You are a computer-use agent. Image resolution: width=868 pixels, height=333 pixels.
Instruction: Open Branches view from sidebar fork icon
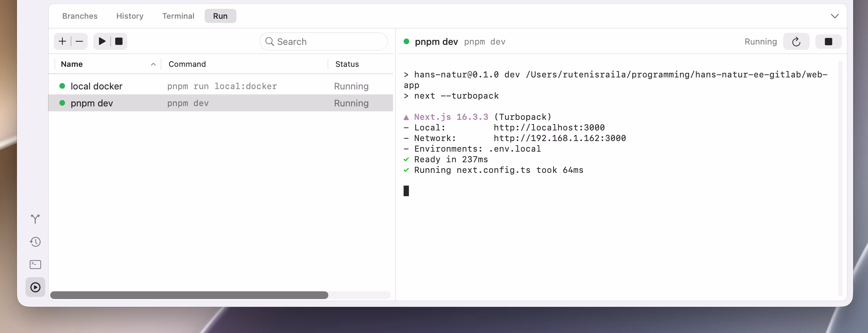tap(35, 219)
